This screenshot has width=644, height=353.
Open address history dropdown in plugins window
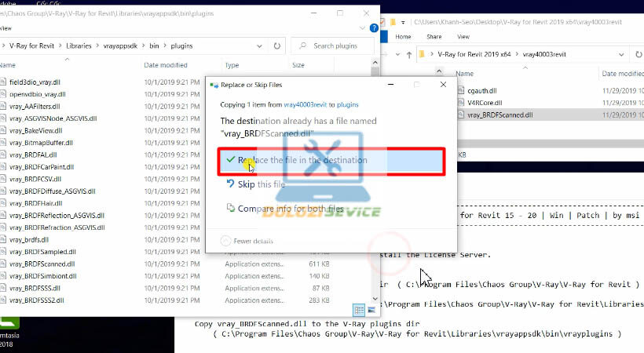pyautogui.click(x=261, y=45)
